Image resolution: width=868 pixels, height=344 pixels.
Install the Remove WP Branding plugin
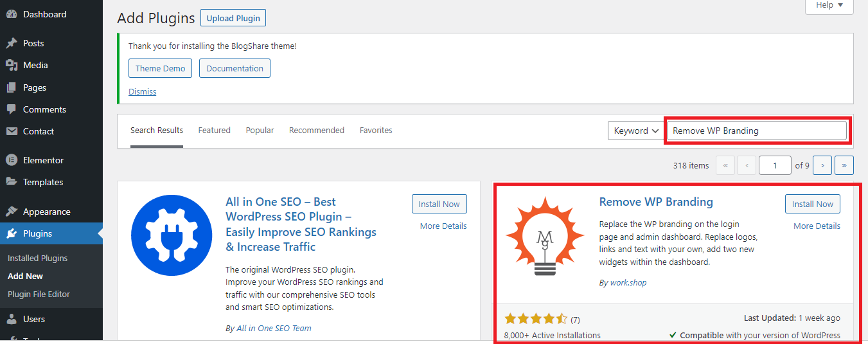813,204
